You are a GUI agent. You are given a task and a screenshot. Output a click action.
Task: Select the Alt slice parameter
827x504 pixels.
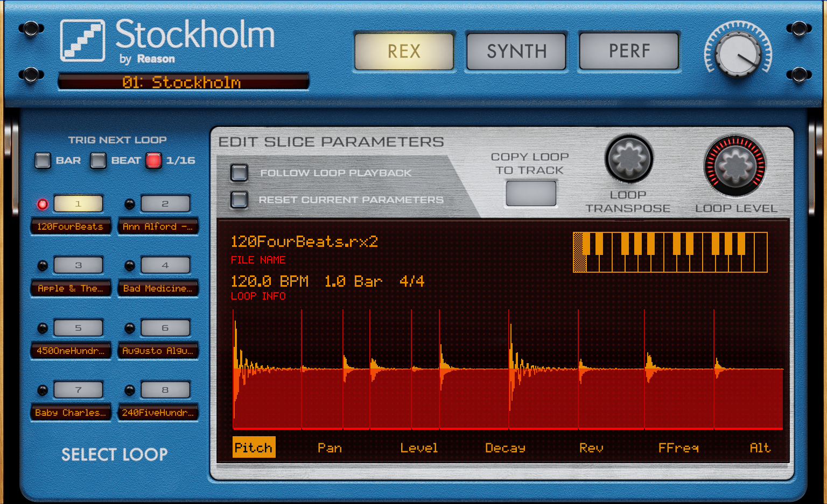coord(760,448)
